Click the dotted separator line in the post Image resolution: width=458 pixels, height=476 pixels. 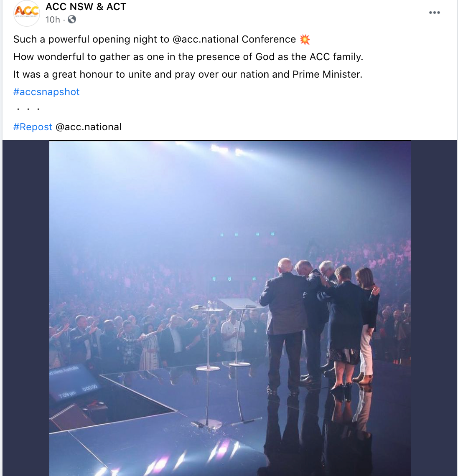(28, 109)
